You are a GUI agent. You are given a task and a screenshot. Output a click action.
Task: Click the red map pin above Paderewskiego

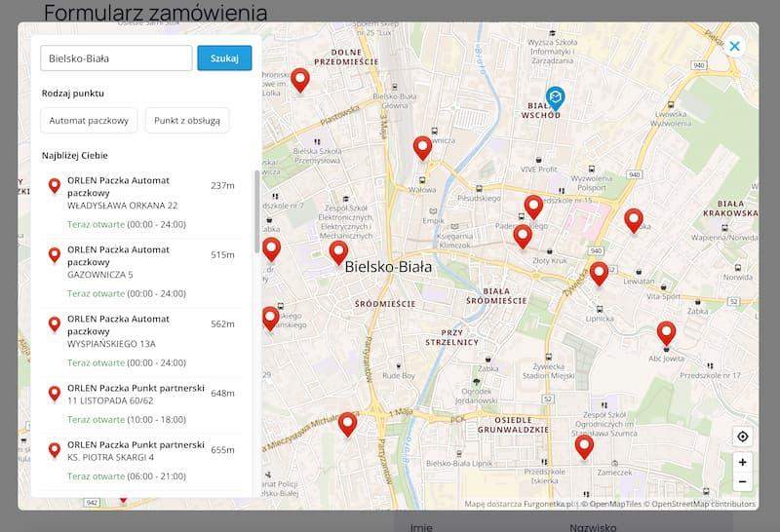click(x=533, y=207)
